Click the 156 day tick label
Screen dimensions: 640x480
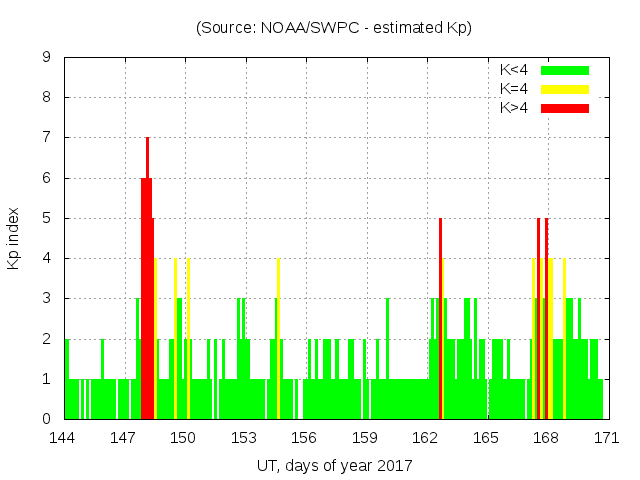304,438
